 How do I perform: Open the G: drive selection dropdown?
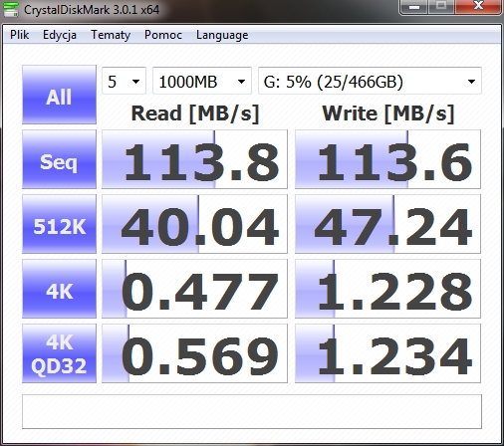pyautogui.click(x=370, y=81)
